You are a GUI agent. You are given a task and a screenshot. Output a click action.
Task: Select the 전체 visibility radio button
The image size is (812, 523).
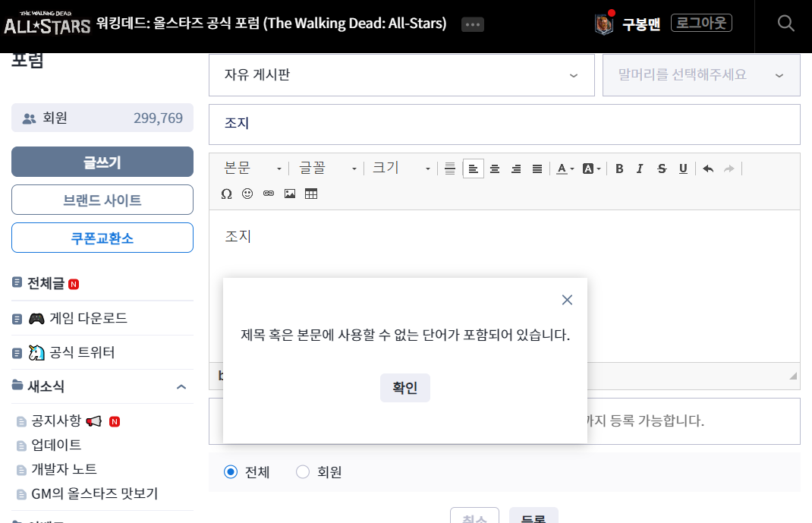pyautogui.click(x=231, y=472)
